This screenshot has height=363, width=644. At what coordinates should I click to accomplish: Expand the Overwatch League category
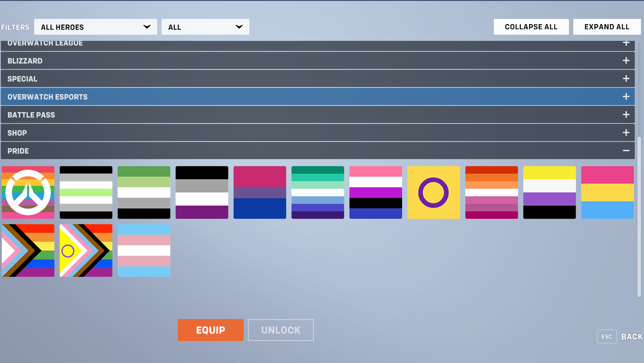click(318, 45)
